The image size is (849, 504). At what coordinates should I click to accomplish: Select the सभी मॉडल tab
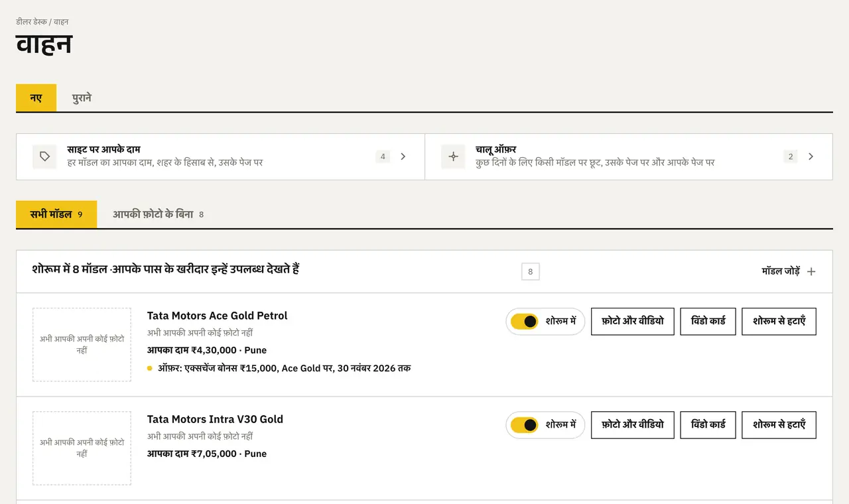tap(56, 214)
